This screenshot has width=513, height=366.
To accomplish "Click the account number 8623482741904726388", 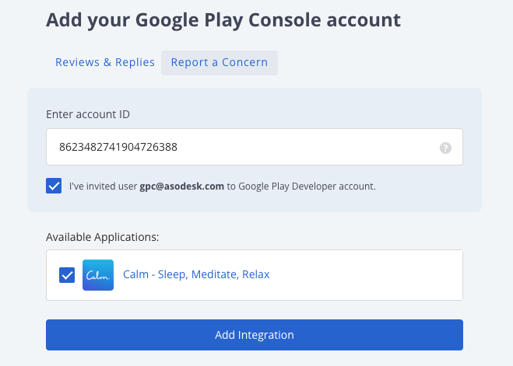I will (x=118, y=147).
